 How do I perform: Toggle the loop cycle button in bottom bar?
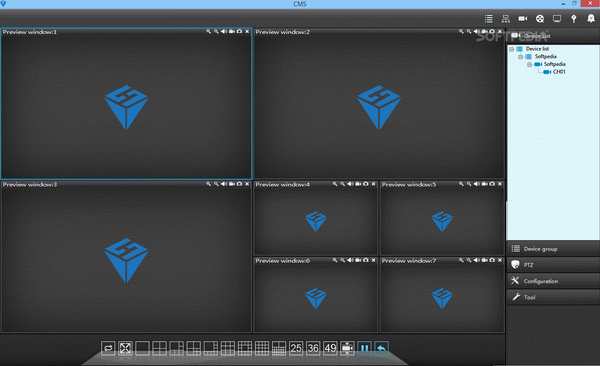(108, 348)
